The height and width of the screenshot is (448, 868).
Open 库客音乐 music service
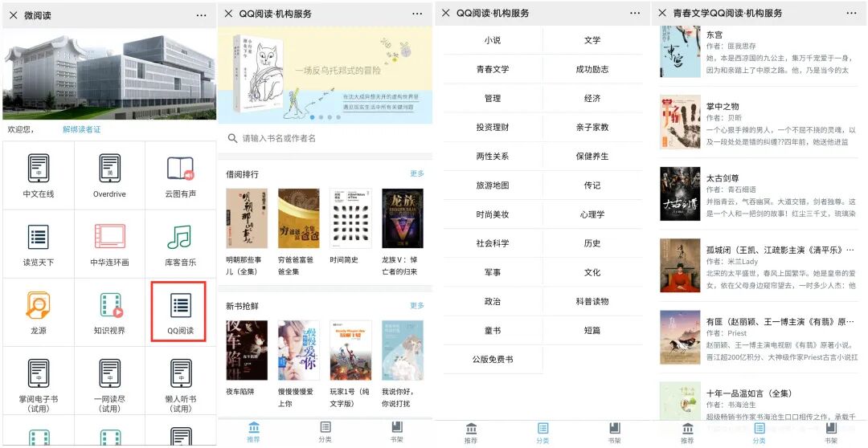point(181,244)
